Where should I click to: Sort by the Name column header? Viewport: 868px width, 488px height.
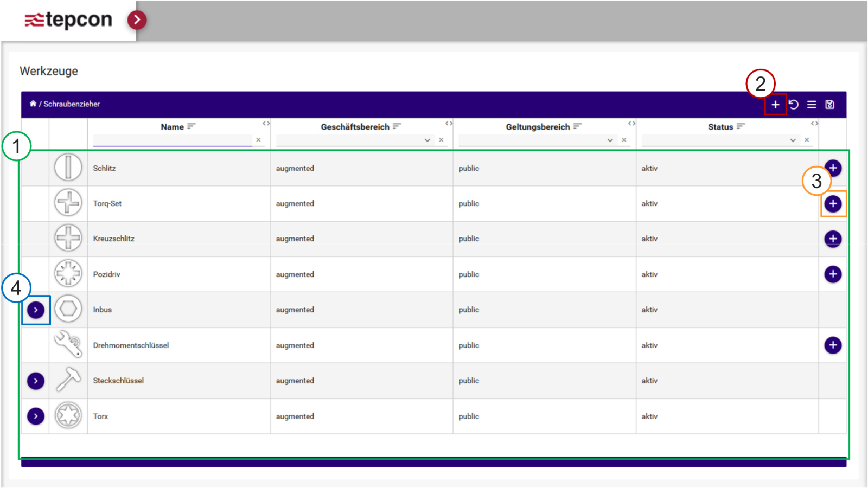point(173,127)
